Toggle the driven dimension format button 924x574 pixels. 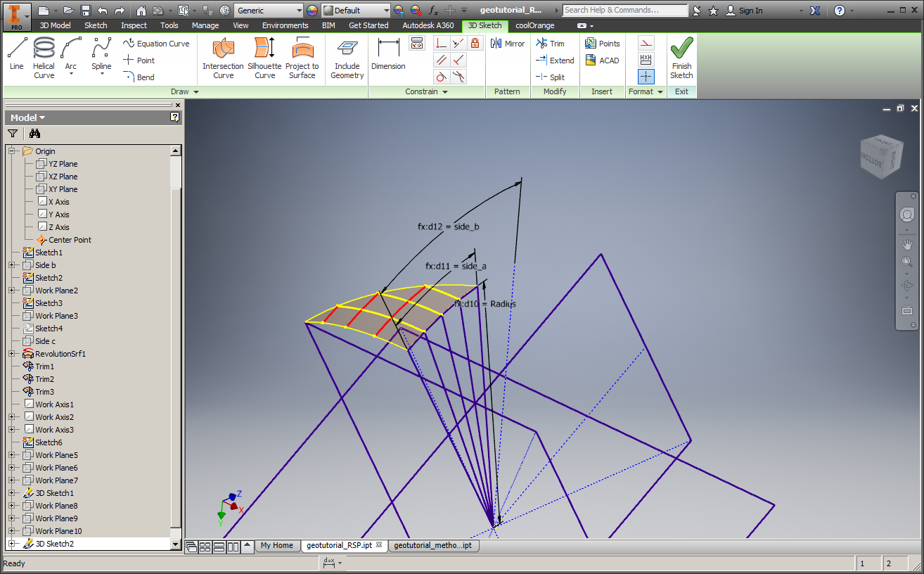pyautogui.click(x=646, y=60)
